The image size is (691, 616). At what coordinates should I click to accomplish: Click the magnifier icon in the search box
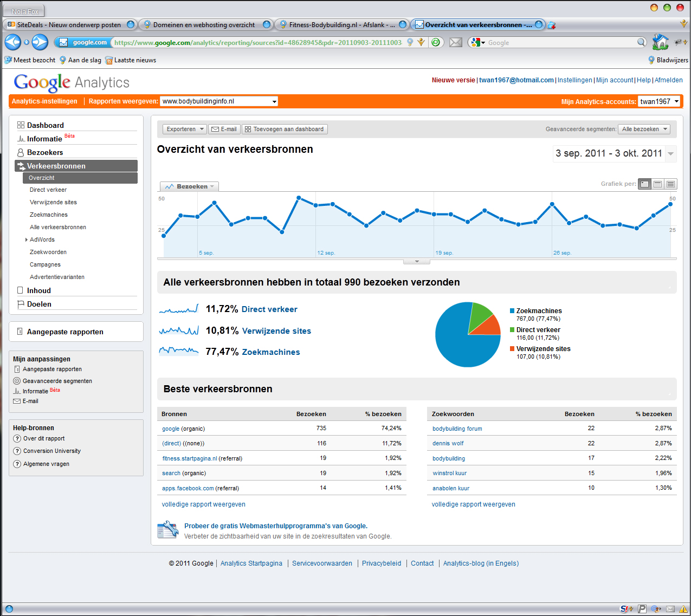(641, 42)
